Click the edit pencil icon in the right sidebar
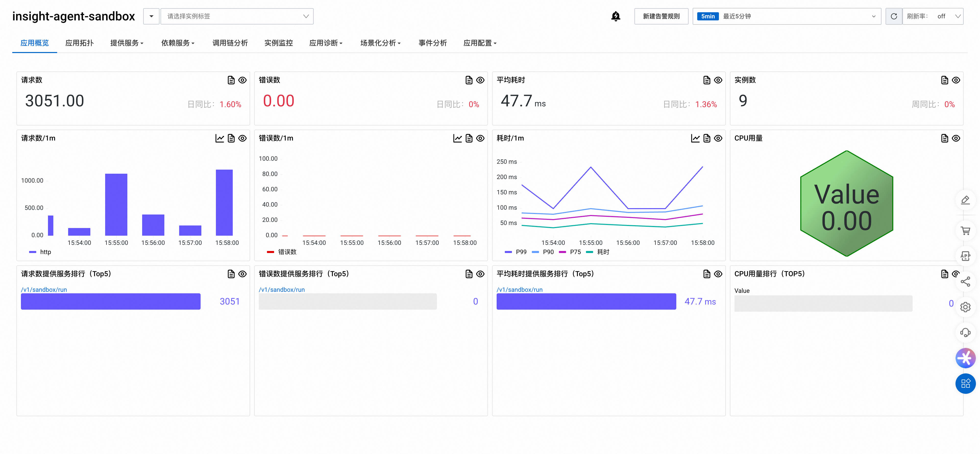 coord(965,200)
